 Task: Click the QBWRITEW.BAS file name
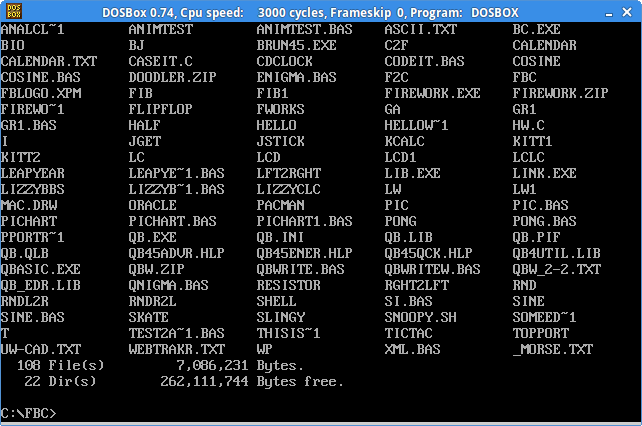coord(432,269)
